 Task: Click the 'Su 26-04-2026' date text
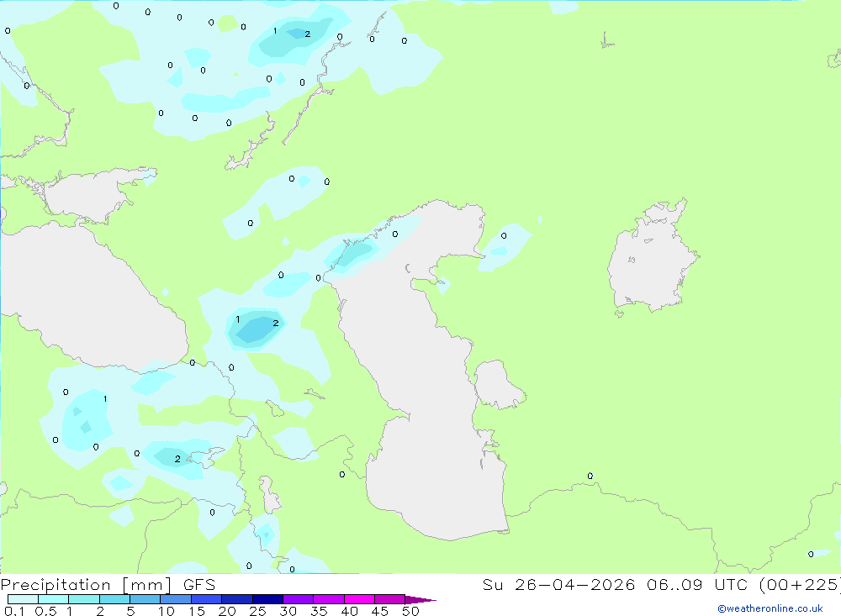559,584
